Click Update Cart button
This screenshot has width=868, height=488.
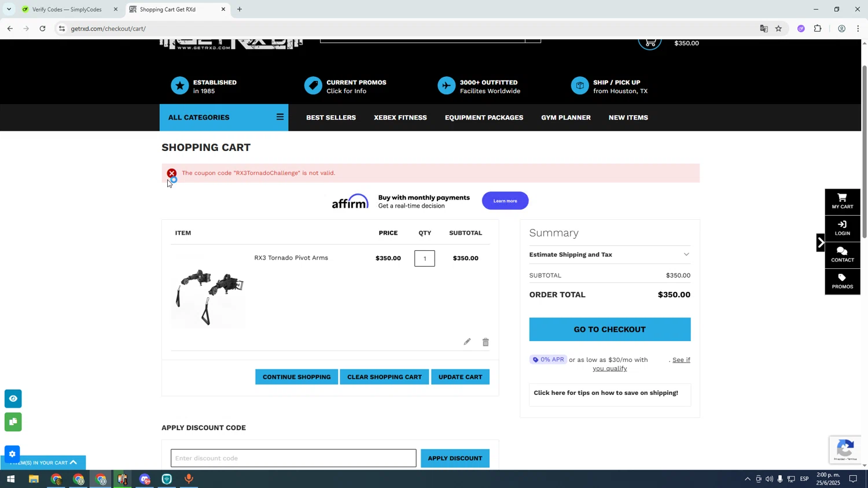click(x=460, y=377)
